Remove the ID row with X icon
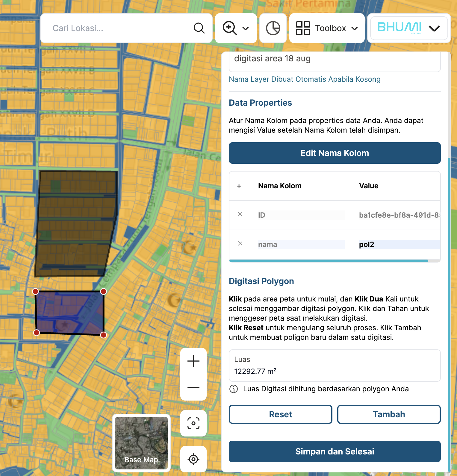Viewport: 457px width, 476px height. tap(240, 214)
